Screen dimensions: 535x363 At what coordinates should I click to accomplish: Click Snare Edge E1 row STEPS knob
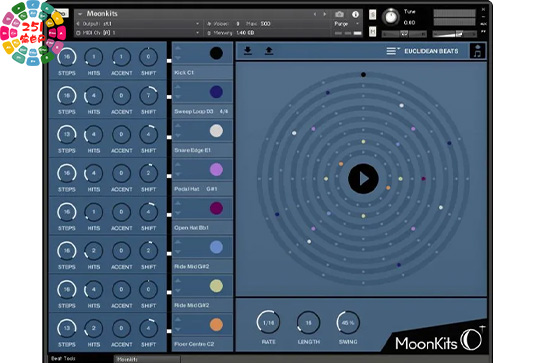point(67,134)
